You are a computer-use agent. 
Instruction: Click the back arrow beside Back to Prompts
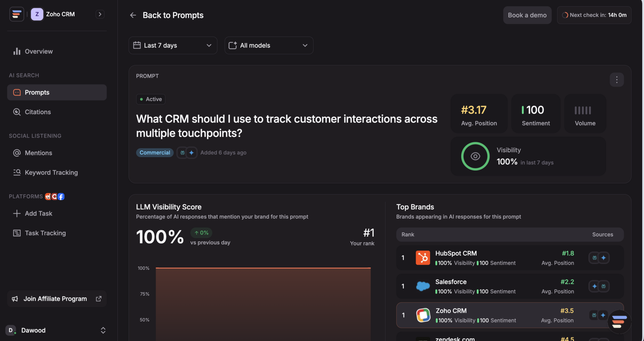133,15
